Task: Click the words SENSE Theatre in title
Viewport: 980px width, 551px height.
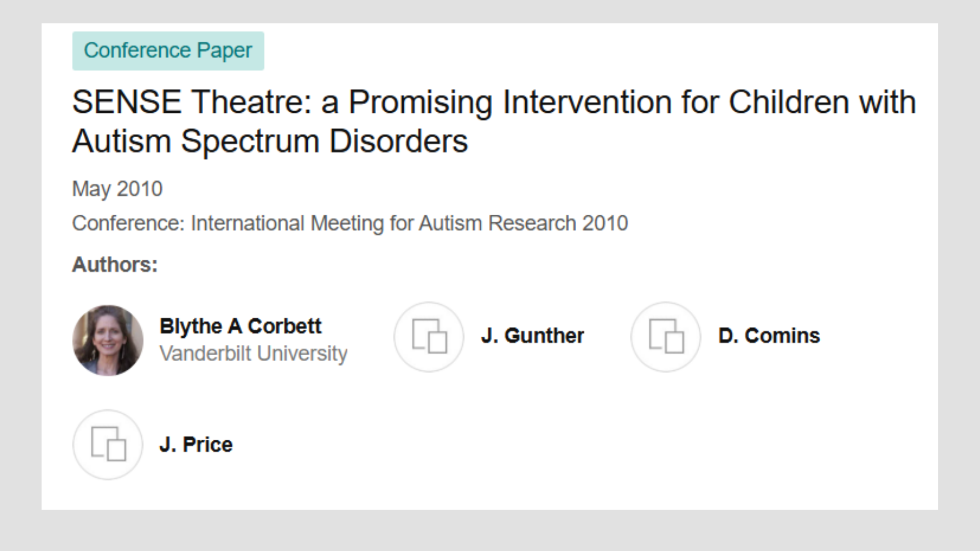Action: [x=191, y=102]
